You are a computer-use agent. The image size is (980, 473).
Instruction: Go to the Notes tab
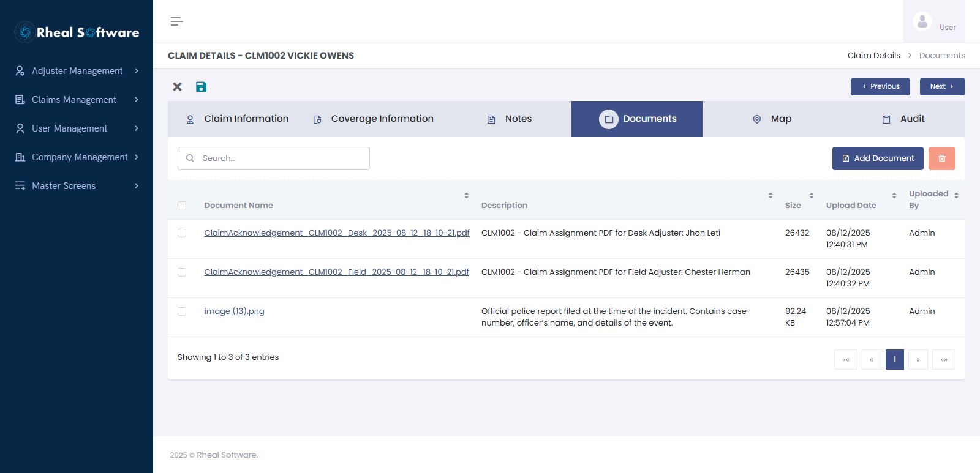pos(509,119)
